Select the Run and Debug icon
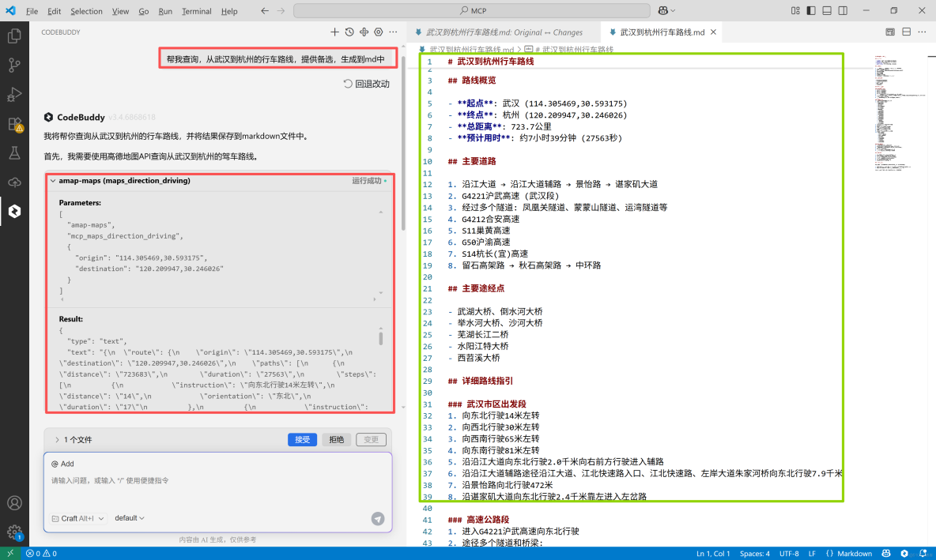 [13, 95]
